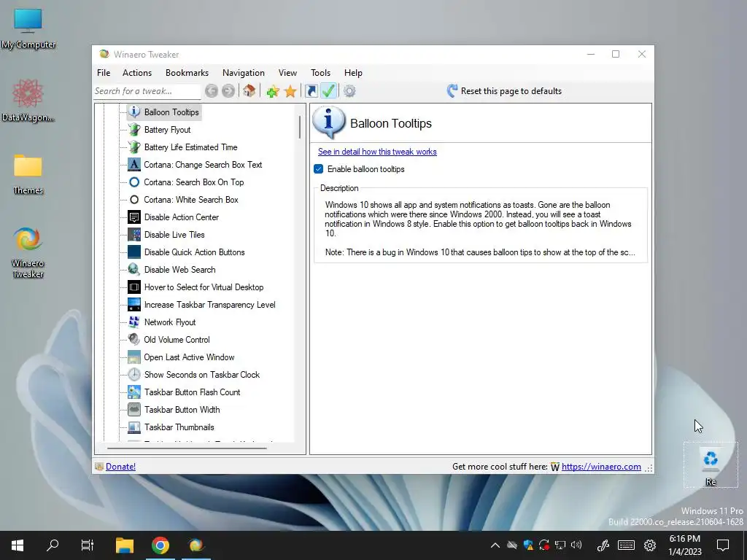Click the Forward navigation arrow in toolbar
The width and height of the screenshot is (747, 560).
point(228,90)
